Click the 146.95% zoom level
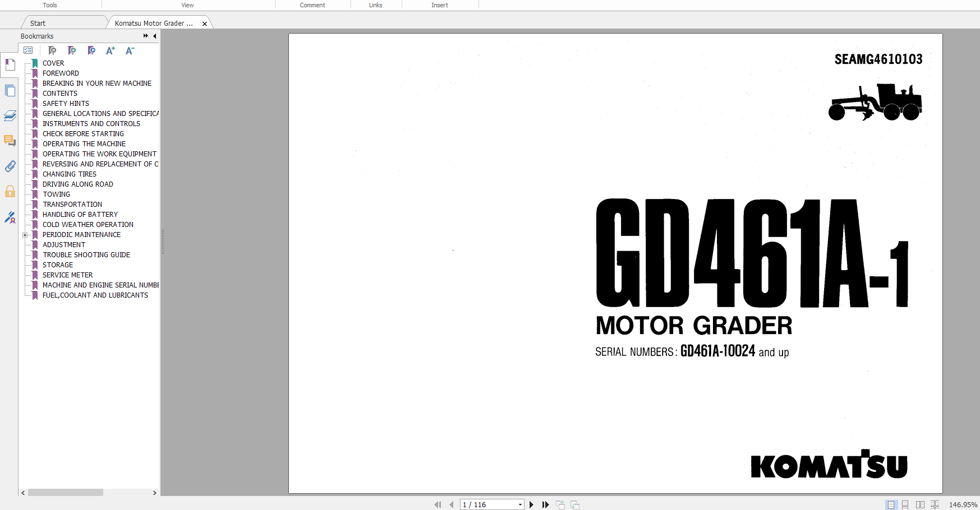 point(963,505)
